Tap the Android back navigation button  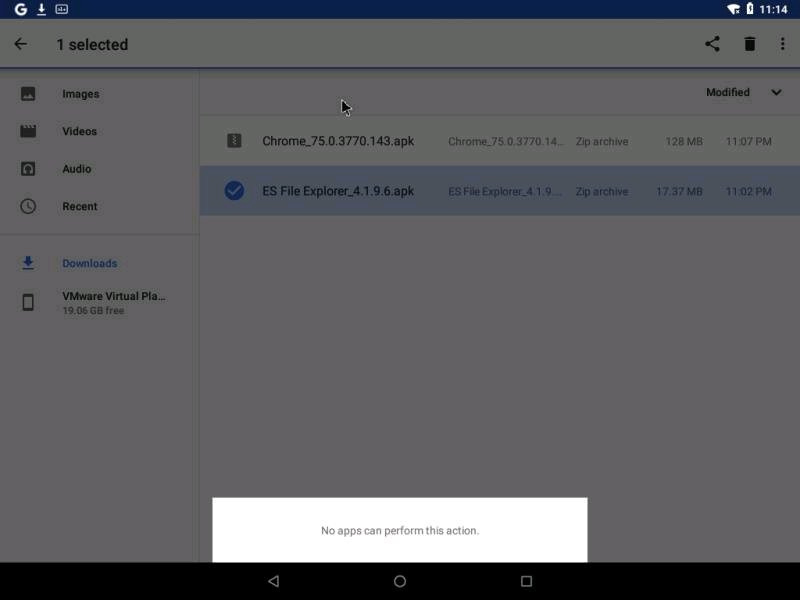274,581
